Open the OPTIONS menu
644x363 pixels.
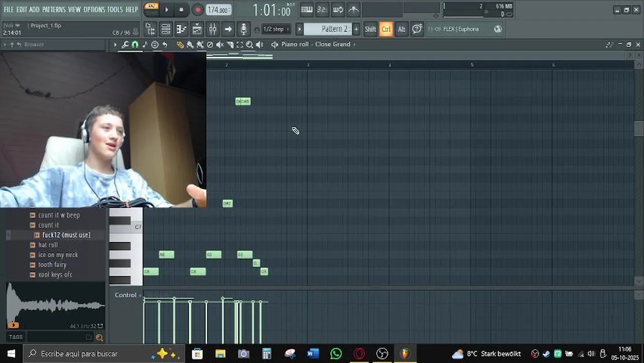94,10
